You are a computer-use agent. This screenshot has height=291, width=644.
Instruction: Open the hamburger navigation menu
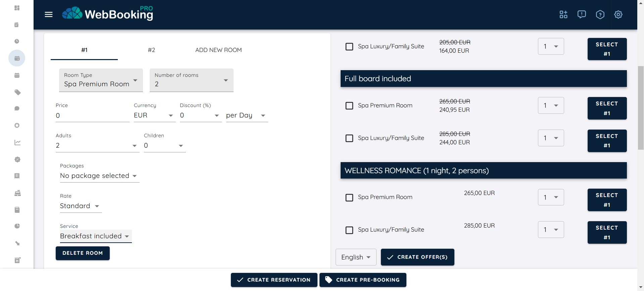(x=49, y=14)
